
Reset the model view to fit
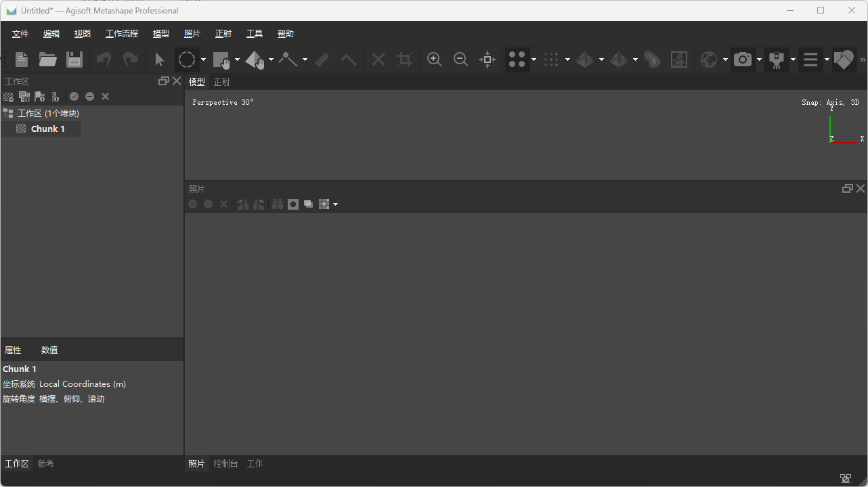coord(487,60)
